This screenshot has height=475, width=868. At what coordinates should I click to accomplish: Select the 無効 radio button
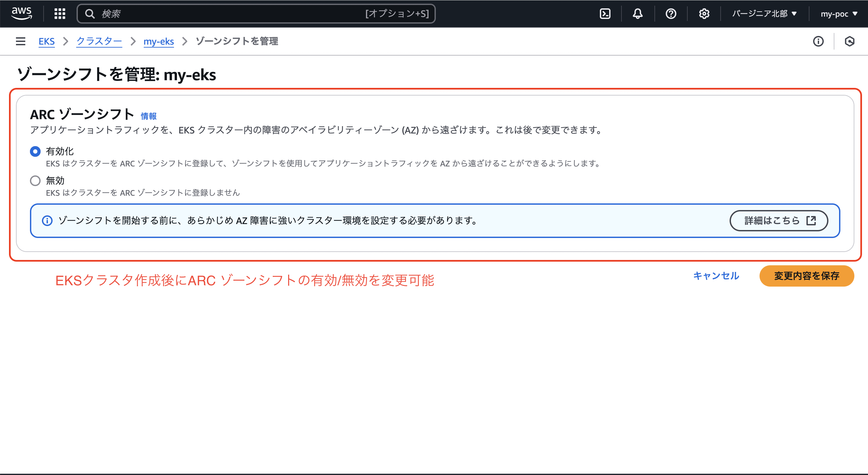(x=35, y=181)
